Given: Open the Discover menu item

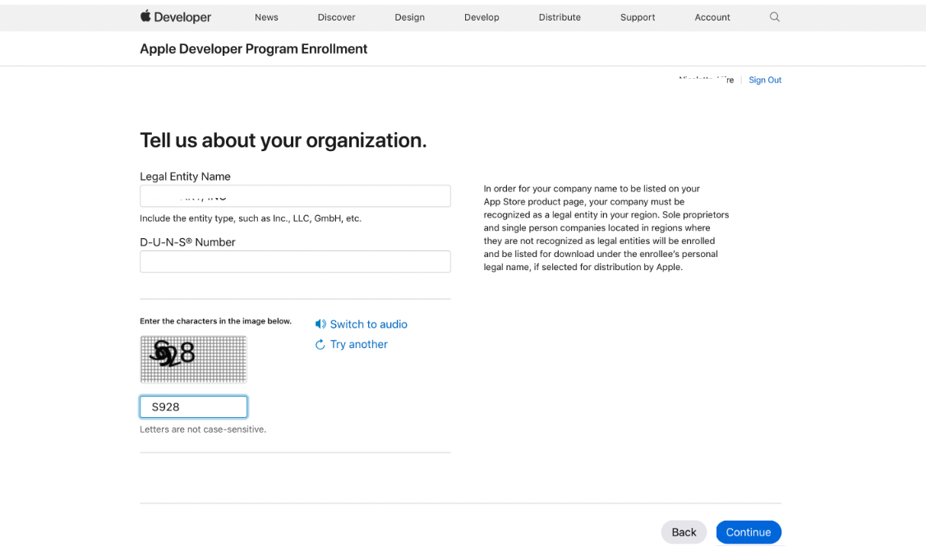Looking at the screenshot, I should click(337, 17).
